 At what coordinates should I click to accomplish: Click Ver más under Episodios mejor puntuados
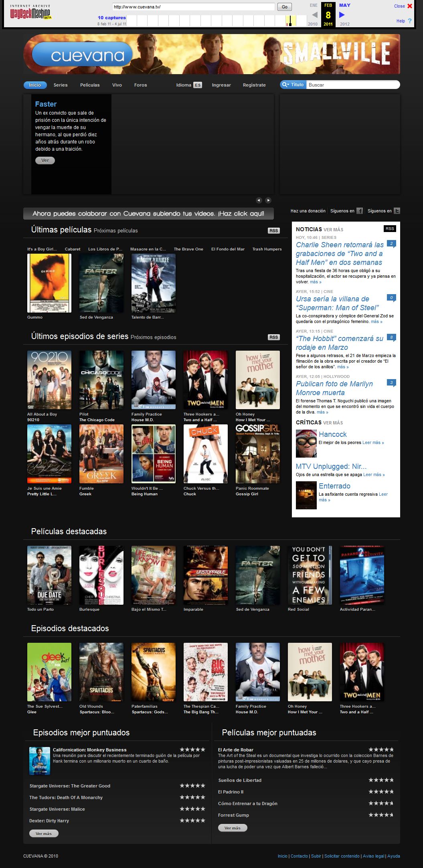(44, 834)
